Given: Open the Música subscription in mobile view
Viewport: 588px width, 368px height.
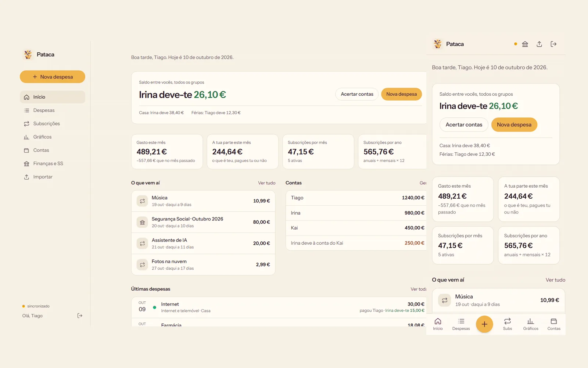Looking at the screenshot, I should [x=499, y=300].
